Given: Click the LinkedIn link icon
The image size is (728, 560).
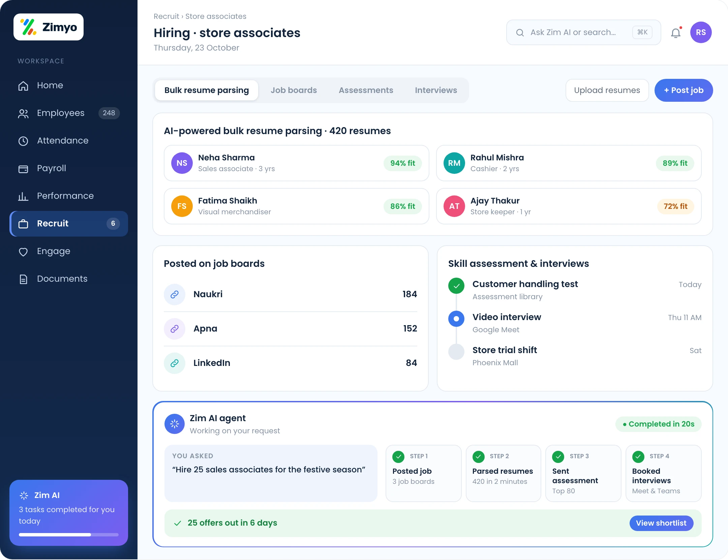Looking at the screenshot, I should coord(175,363).
